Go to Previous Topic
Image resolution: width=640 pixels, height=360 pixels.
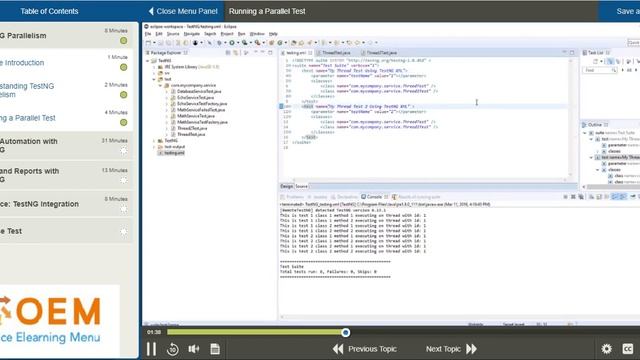click(364, 349)
